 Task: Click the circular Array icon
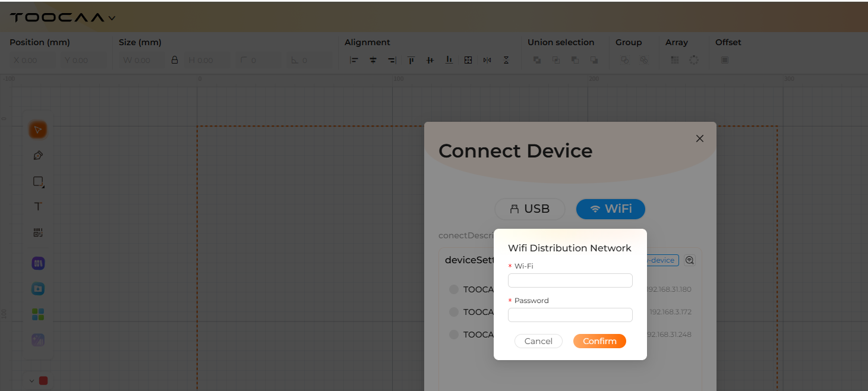tap(694, 60)
